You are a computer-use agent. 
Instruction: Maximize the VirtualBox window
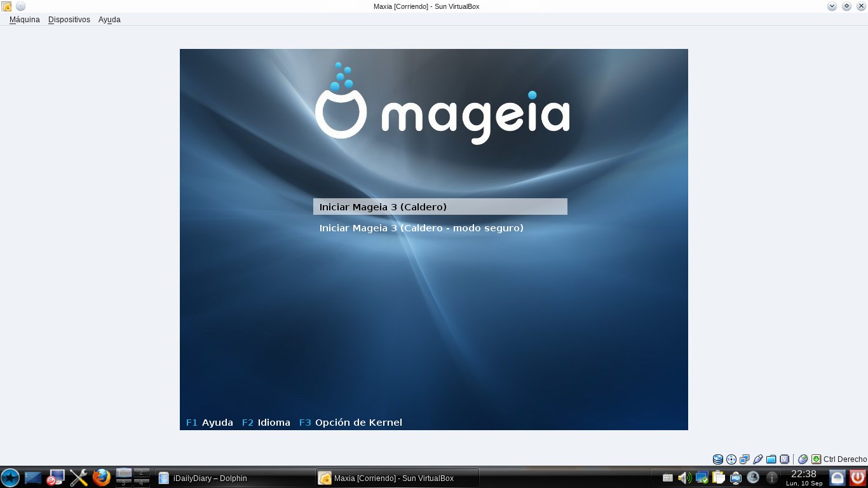point(846,6)
